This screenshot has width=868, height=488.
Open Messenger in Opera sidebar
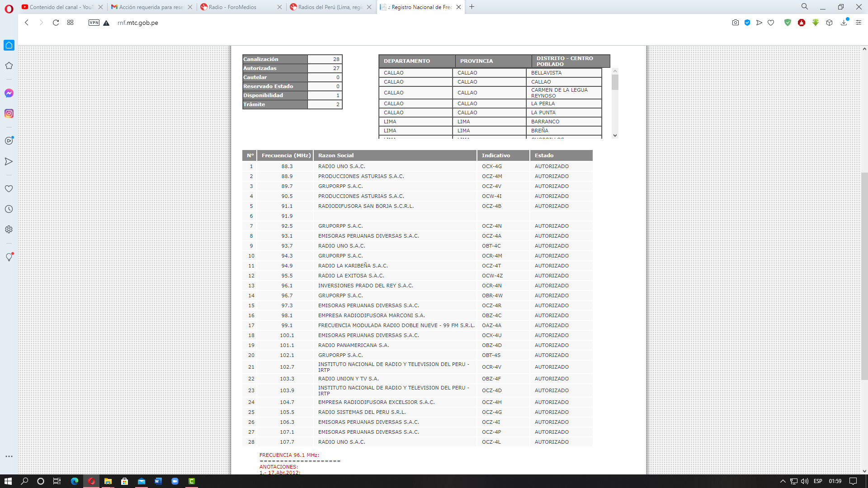point(9,93)
